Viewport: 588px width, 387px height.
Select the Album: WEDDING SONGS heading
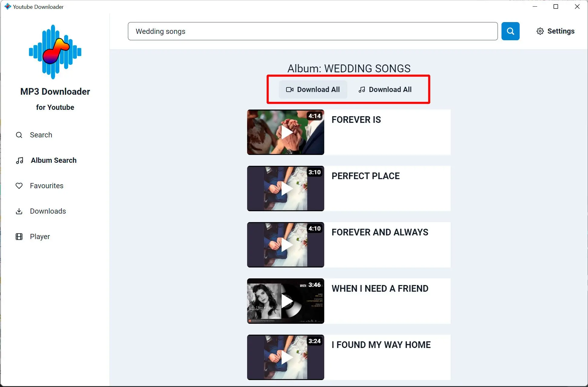349,68
